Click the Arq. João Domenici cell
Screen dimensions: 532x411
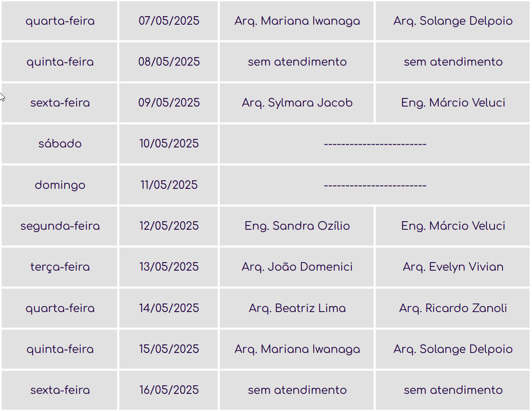297,267
